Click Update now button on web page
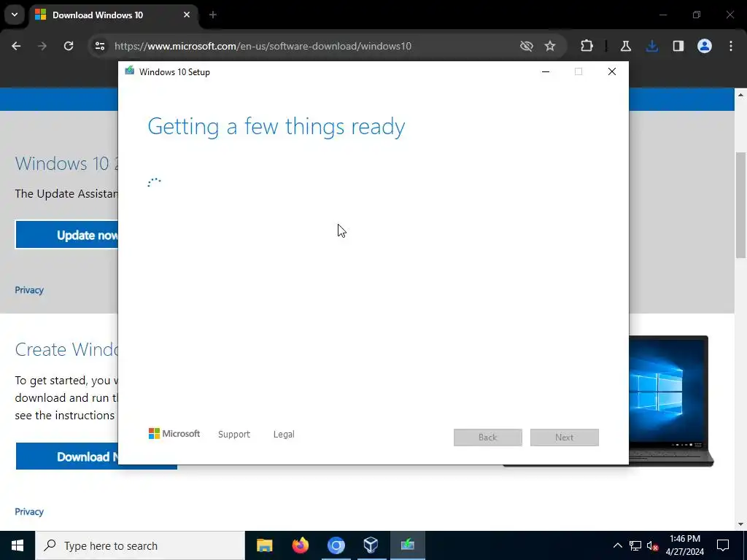Viewport: 747px width, 560px height. [x=66, y=235]
